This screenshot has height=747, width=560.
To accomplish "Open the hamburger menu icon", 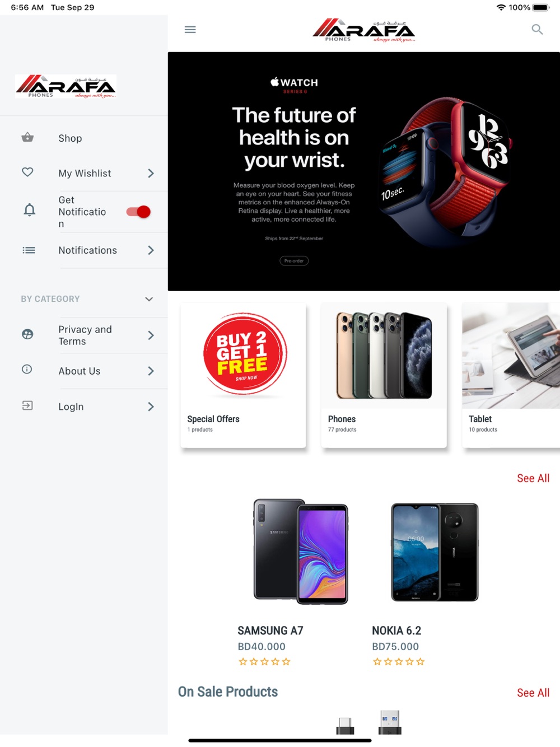I will click(190, 30).
